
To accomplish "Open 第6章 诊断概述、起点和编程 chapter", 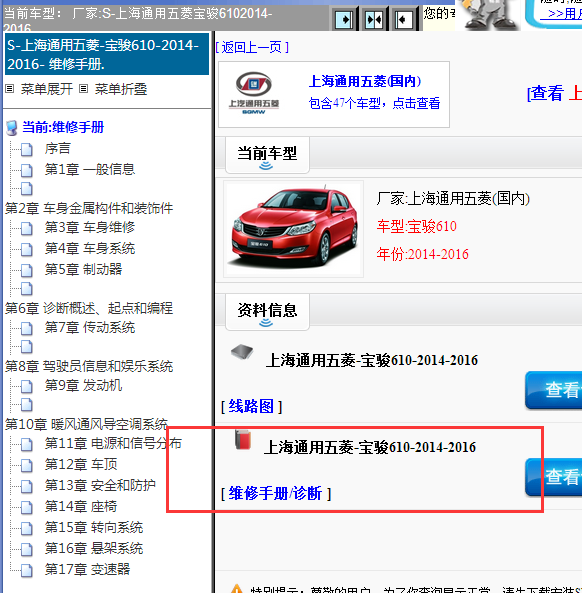I will (x=89, y=308).
